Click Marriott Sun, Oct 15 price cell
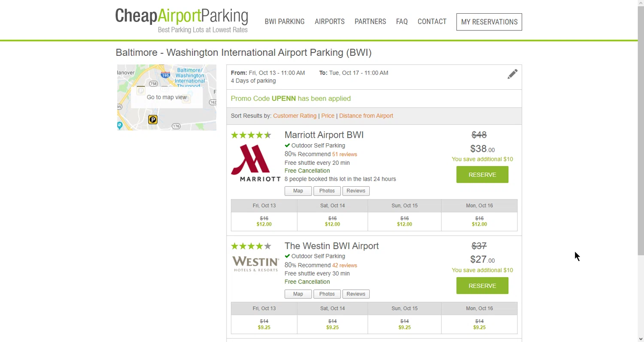Viewport: 644px width, 342px height. click(404, 221)
